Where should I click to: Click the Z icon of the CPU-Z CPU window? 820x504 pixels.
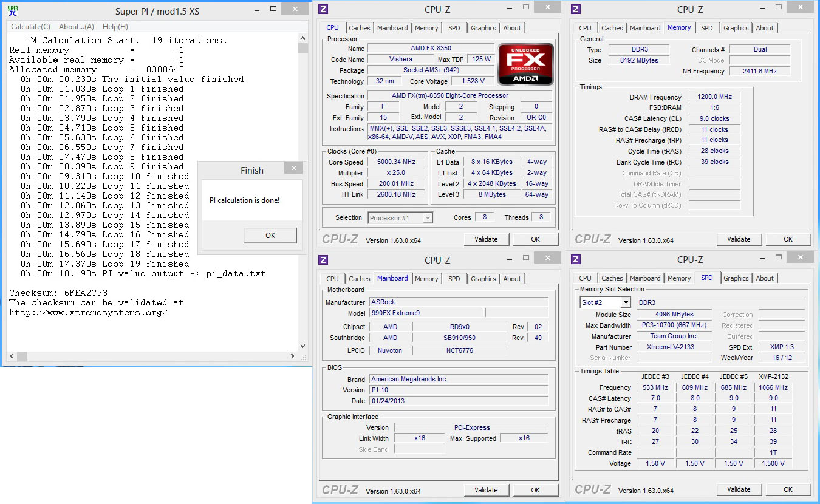click(x=323, y=9)
